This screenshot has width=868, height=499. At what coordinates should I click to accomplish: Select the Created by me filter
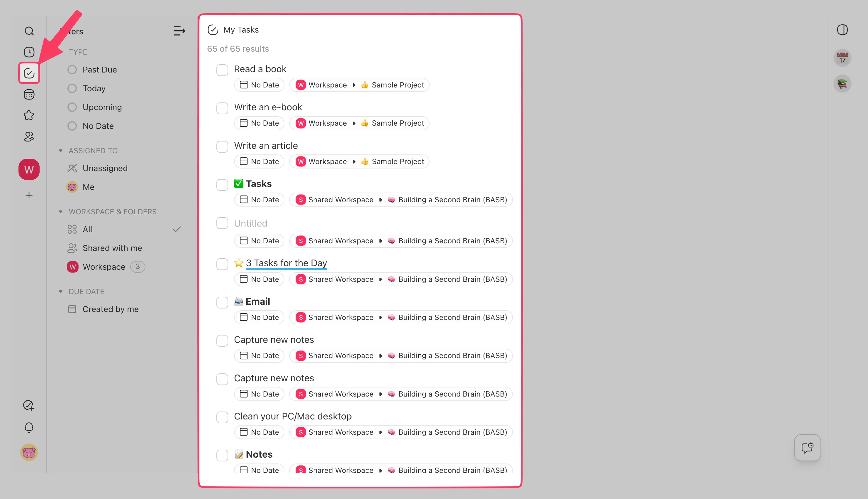(103, 309)
